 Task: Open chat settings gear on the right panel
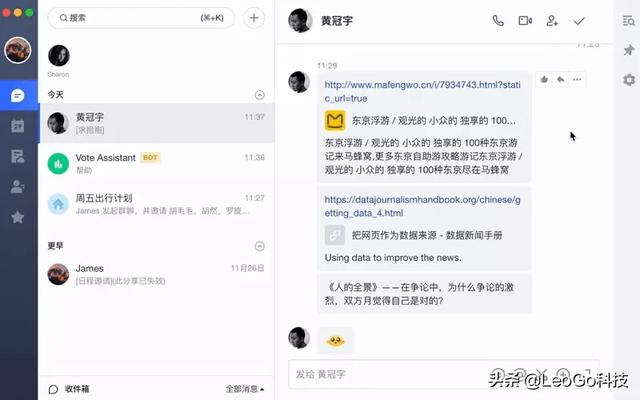[629, 80]
